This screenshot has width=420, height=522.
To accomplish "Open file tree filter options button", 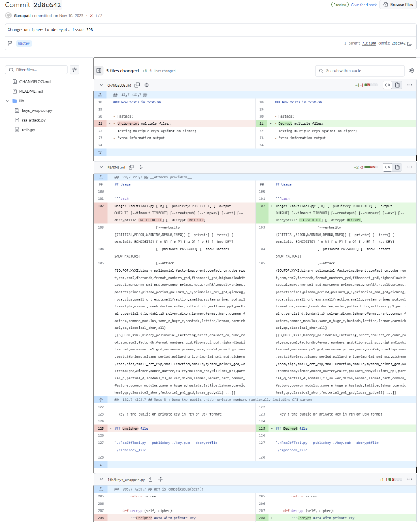I will point(75,70).
